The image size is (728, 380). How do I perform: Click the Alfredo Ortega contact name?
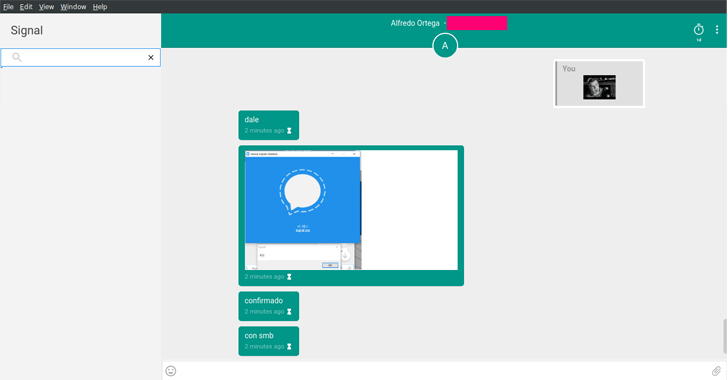point(415,23)
